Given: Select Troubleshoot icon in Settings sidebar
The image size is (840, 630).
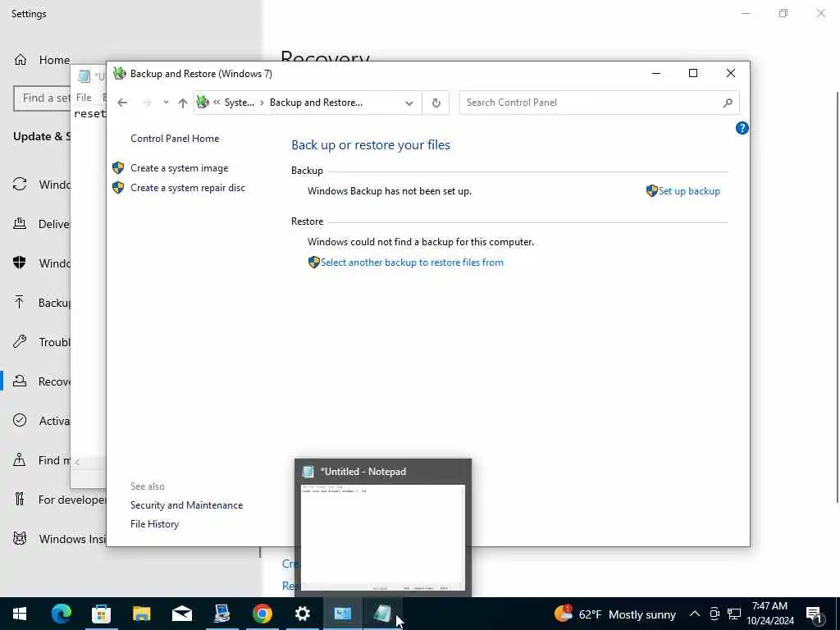Looking at the screenshot, I should pos(20,341).
